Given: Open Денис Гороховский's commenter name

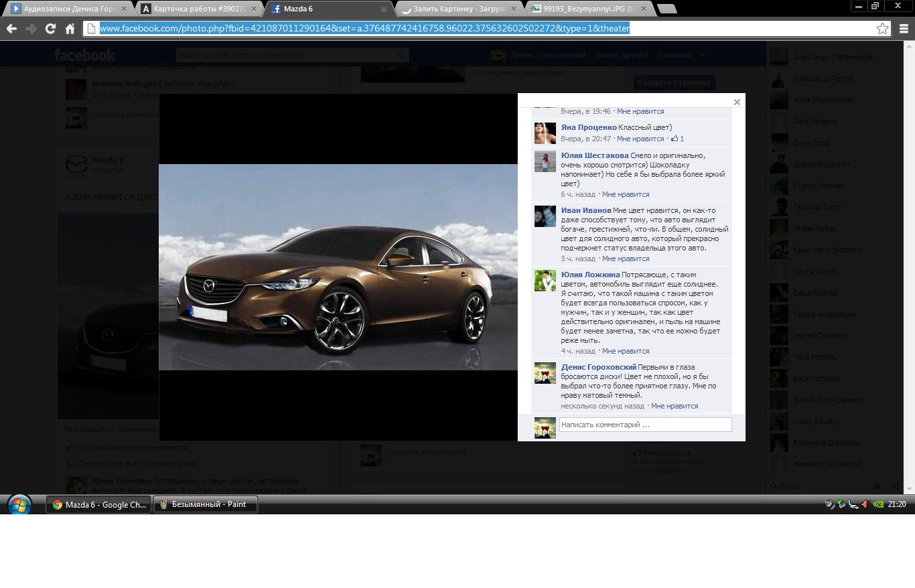Looking at the screenshot, I should pos(599,367).
